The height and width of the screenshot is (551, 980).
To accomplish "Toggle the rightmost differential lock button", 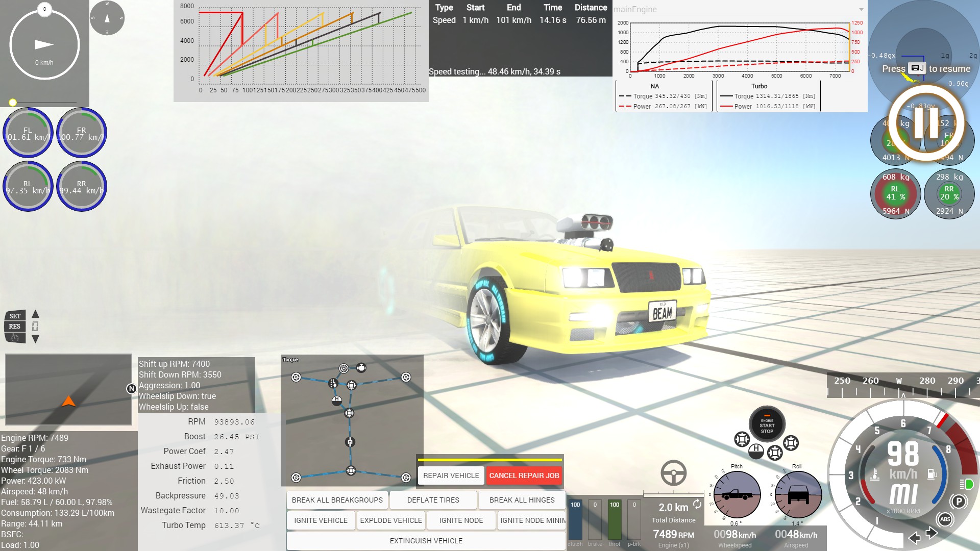I will coord(791,443).
